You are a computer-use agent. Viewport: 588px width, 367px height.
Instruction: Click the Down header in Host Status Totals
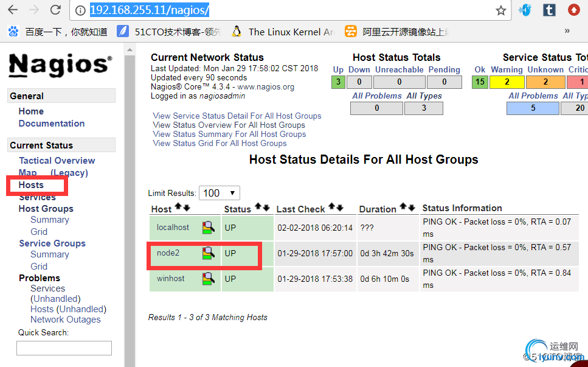(359, 70)
